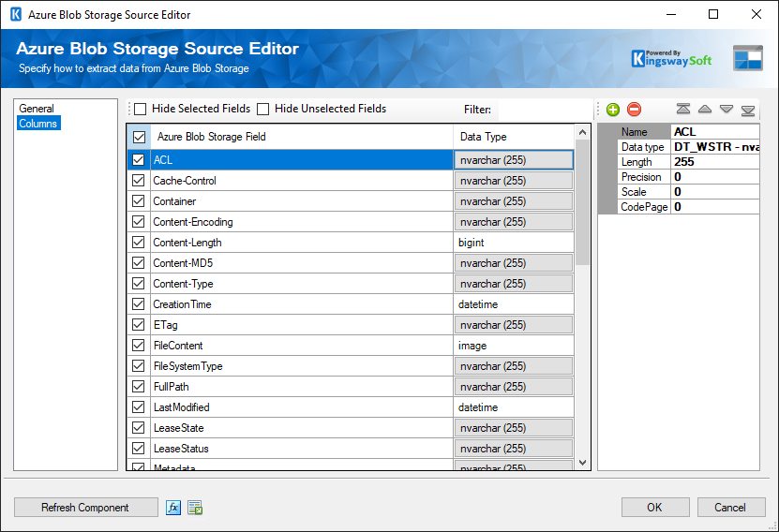Click the title bar K application icon
The image size is (779, 532).
(16, 14)
